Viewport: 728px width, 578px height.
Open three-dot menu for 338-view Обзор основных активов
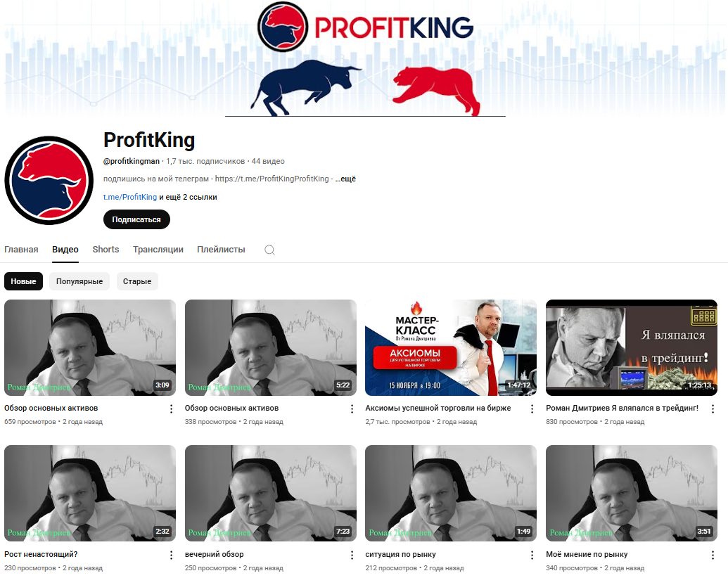(352, 409)
